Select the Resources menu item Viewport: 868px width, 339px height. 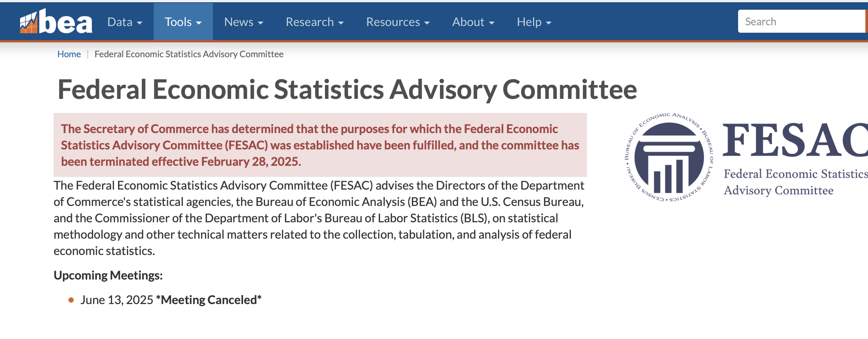coord(398,22)
